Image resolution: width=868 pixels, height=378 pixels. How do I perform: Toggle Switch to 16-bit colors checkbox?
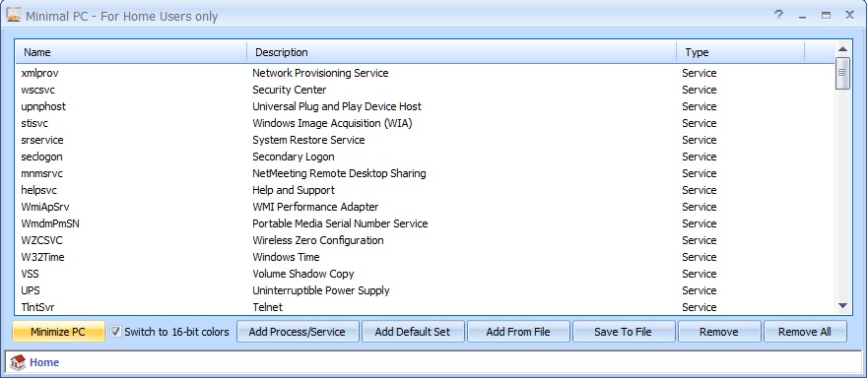[115, 332]
